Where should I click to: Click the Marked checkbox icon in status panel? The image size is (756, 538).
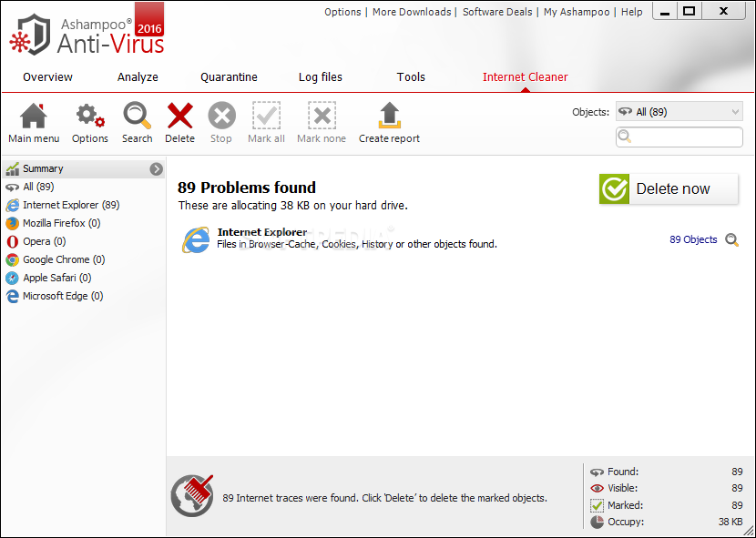[597, 505]
